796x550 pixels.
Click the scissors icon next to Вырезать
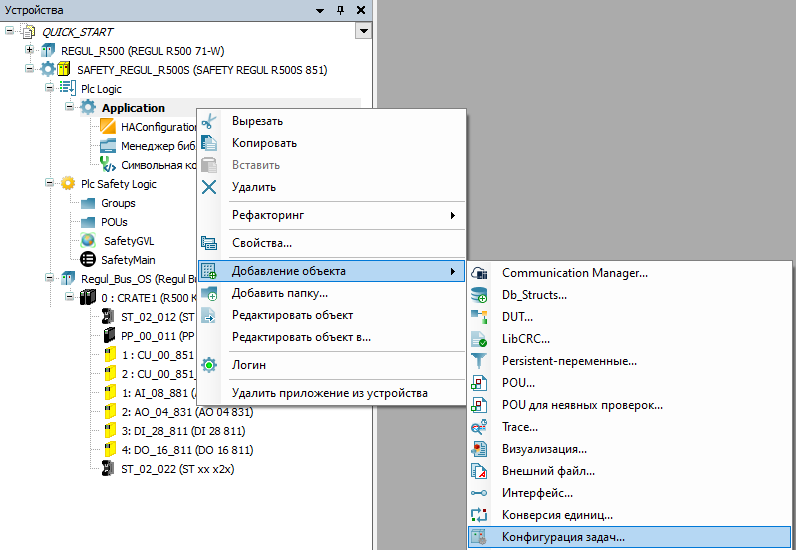coord(209,121)
